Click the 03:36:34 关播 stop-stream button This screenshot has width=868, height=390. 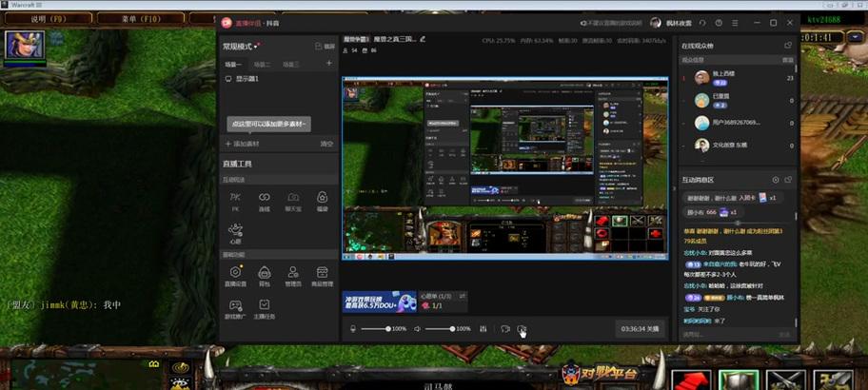[640, 328]
